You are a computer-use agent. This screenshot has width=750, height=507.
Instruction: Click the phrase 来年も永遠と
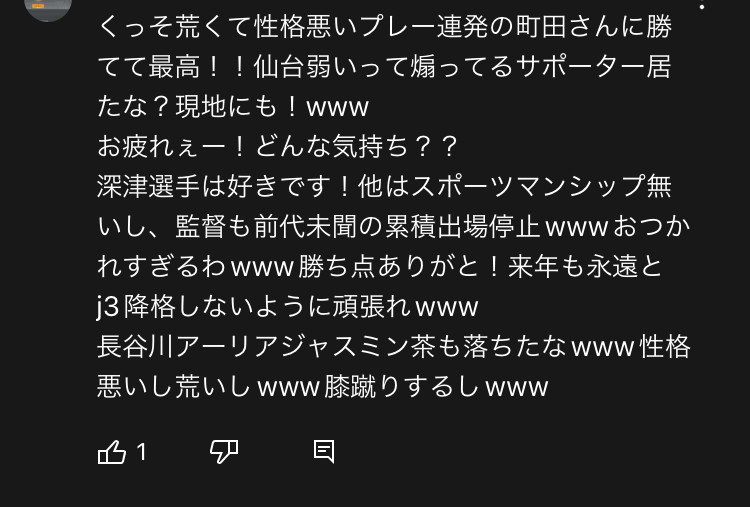click(585, 266)
